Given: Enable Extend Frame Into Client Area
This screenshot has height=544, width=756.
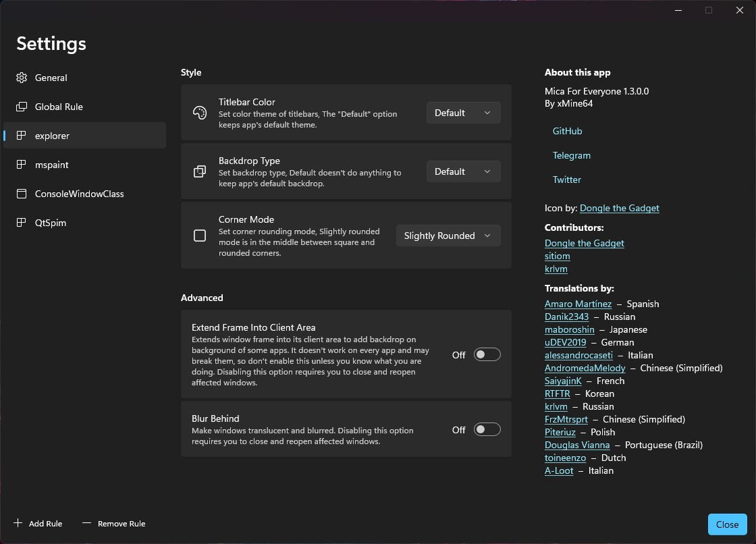Looking at the screenshot, I should pos(487,354).
